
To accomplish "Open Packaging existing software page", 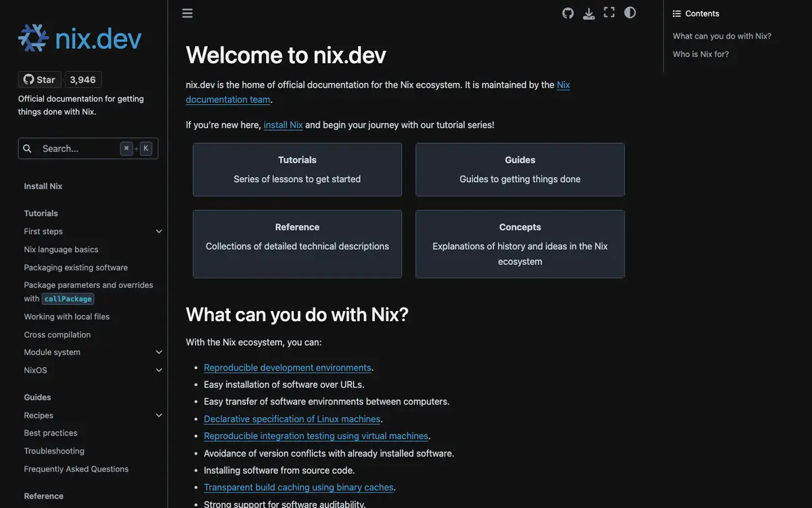I will pyautogui.click(x=76, y=268).
